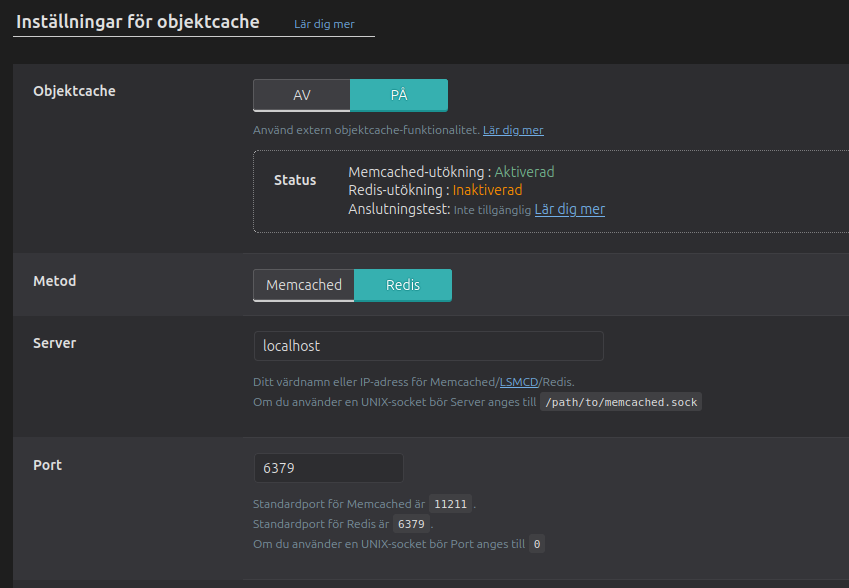849x588 pixels.
Task: Click inside the Server field showing localhost
Action: 428,346
